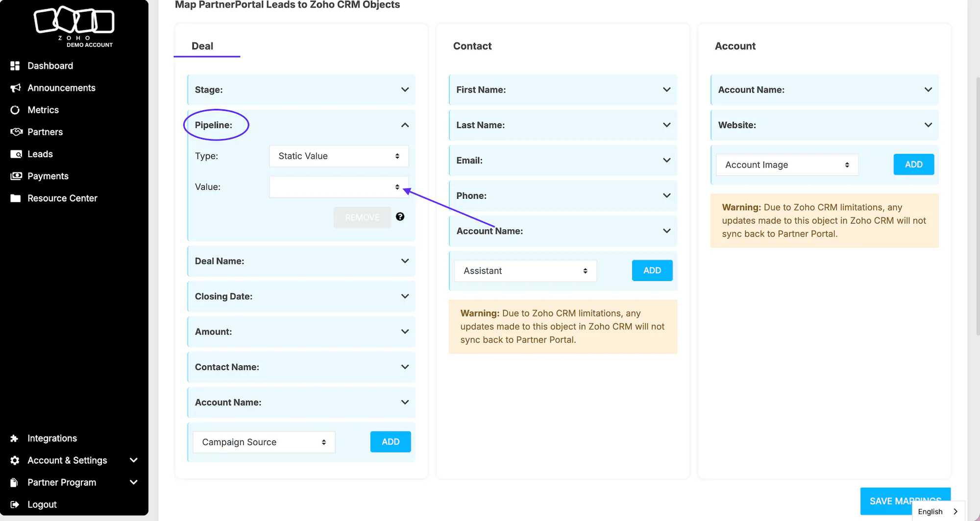The image size is (980, 521).
Task: Open the English language selector
Action: pyautogui.click(x=938, y=511)
